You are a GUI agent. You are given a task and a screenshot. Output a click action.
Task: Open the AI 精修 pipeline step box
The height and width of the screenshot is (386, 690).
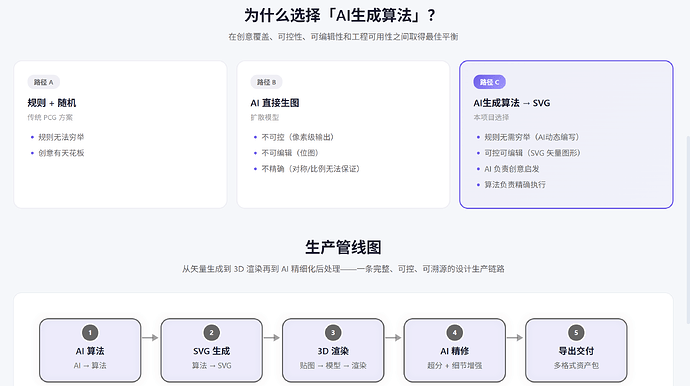[455, 350]
